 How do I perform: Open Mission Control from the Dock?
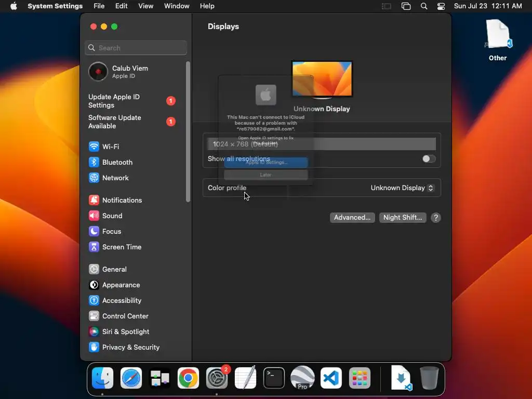pos(159,378)
